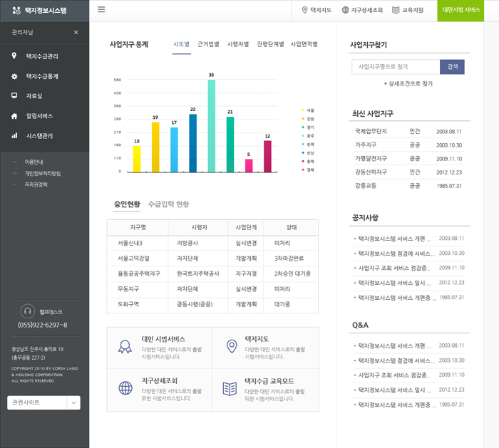Click the 알림서비스 home icon in sidebar
Viewport: 499px width, 448px height.
(14, 115)
